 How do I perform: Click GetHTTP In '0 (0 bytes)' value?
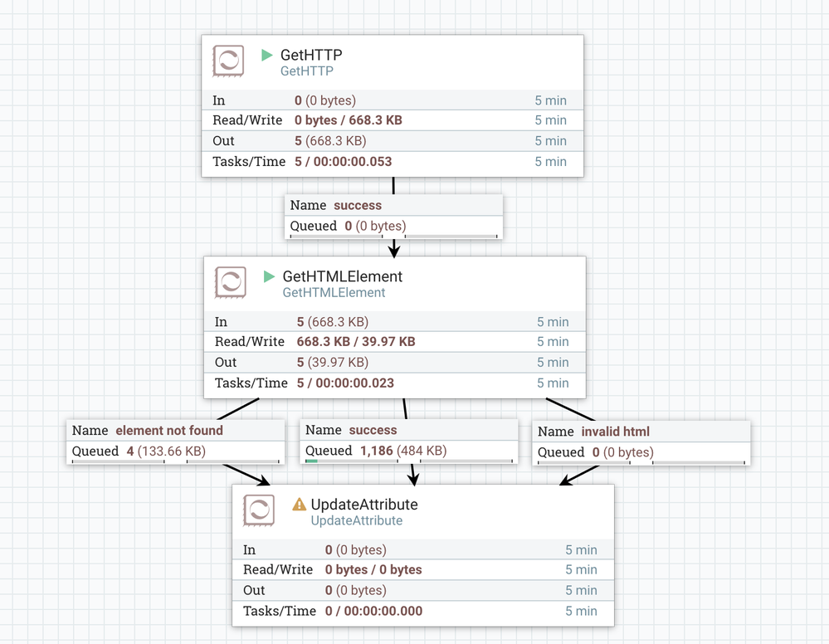click(x=325, y=100)
